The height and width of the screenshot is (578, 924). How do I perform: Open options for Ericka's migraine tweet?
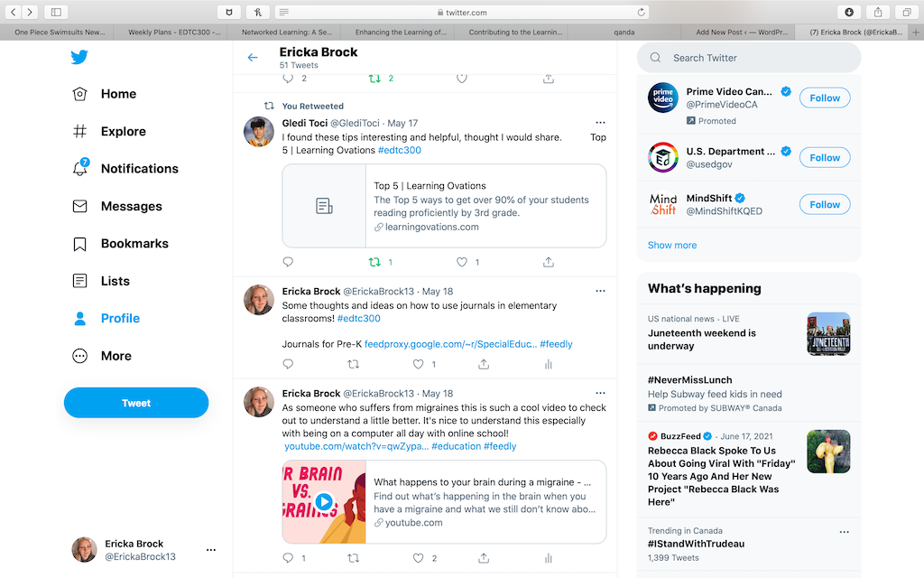600,393
